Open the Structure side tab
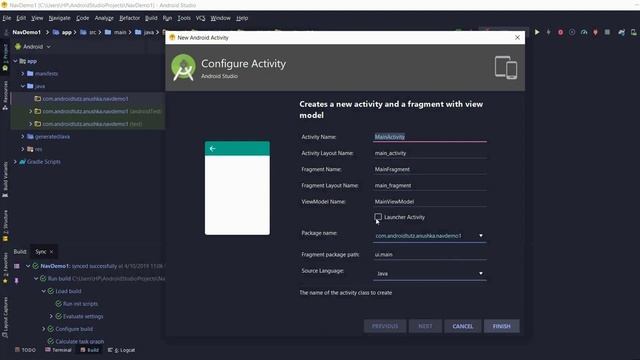Viewport: 640px width, 360px height. point(5,225)
